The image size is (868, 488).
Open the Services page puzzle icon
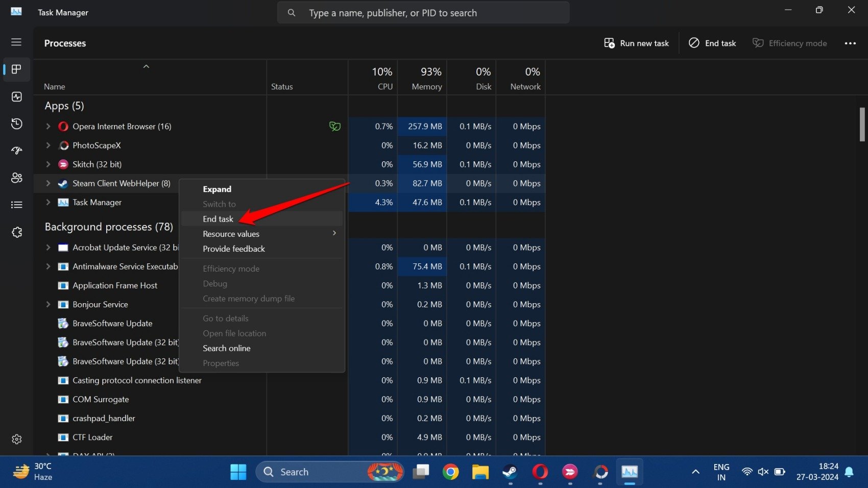point(16,232)
